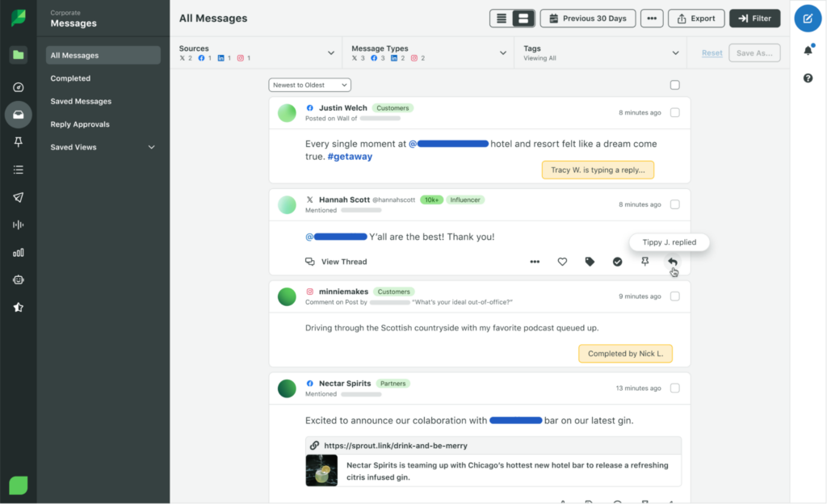
Task: Open the compass dashboard icon in sidebar
Action: [19, 87]
